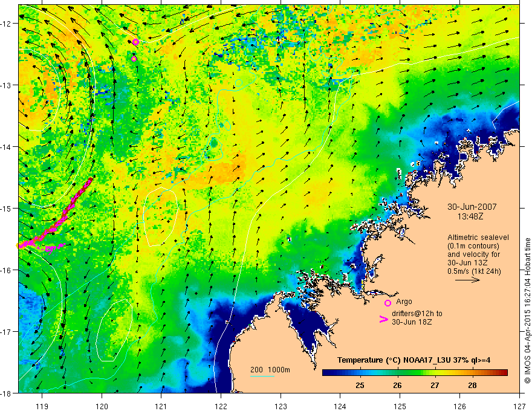Click the smaller magenta Argo float marker
The image size is (532, 411).
click(x=134, y=59)
